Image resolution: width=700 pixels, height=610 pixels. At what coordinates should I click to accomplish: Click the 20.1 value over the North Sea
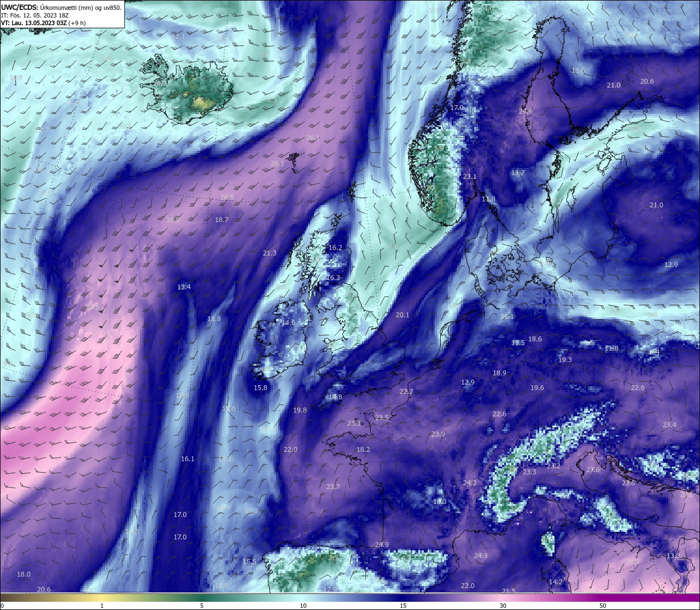point(402,315)
